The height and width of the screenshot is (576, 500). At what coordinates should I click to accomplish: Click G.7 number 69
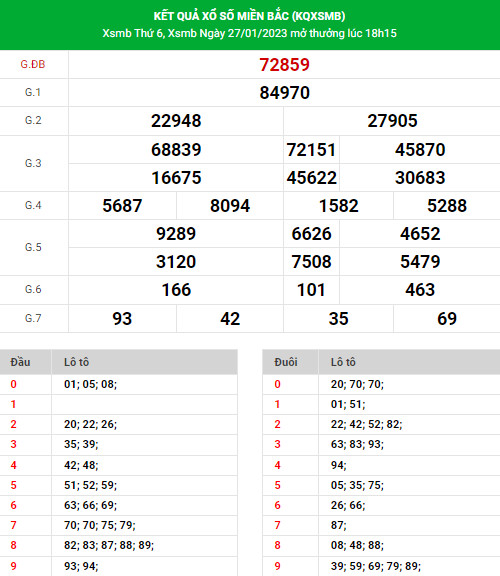[447, 318]
